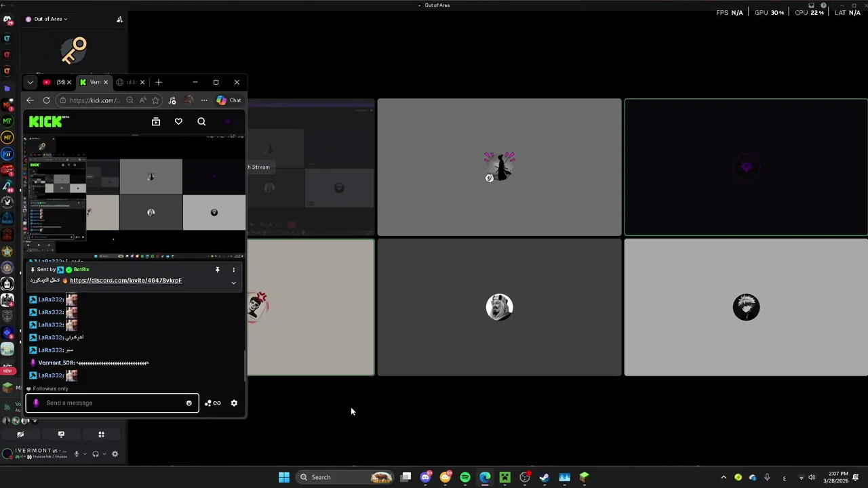
Task: Click the Kick chat scrollbar
Action: pos(245,366)
